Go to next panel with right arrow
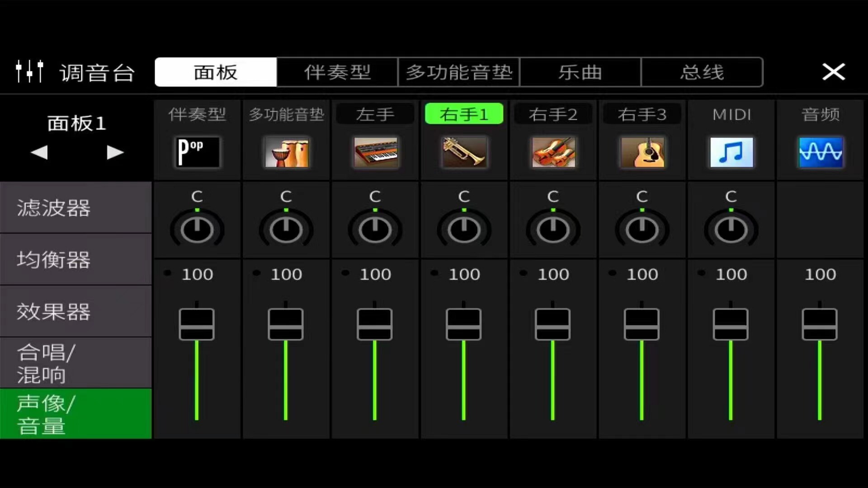 [x=115, y=152]
